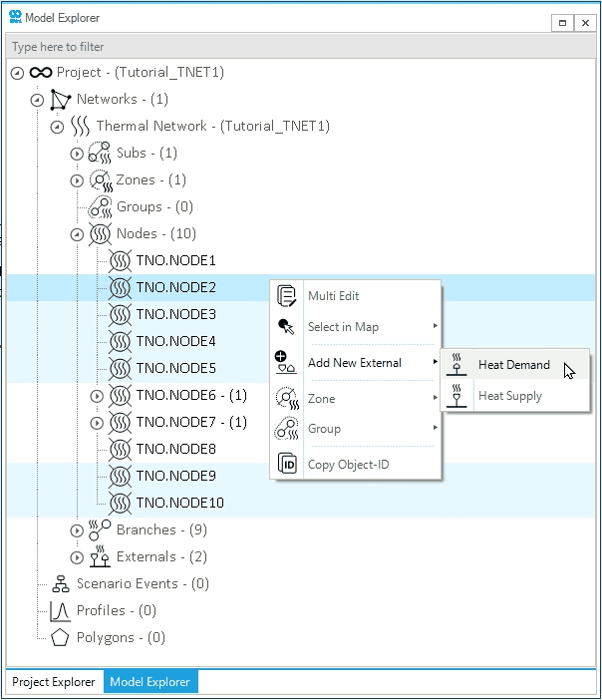Image resolution: width=602 pixels, height=700 pixels.
Task: Expand the Zones tree node
Action: tap(77, 180)
